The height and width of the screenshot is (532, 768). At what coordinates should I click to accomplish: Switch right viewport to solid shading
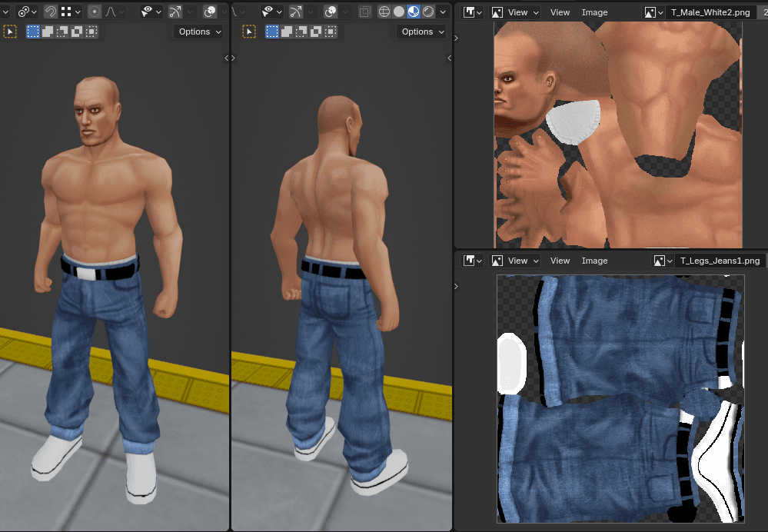[x=398, y=12]
